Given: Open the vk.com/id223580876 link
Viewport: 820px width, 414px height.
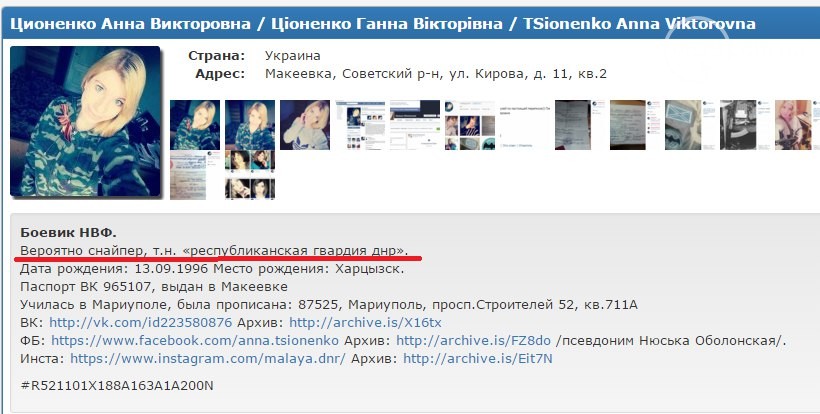Looking at the screenshot, I should pos(141,323).
